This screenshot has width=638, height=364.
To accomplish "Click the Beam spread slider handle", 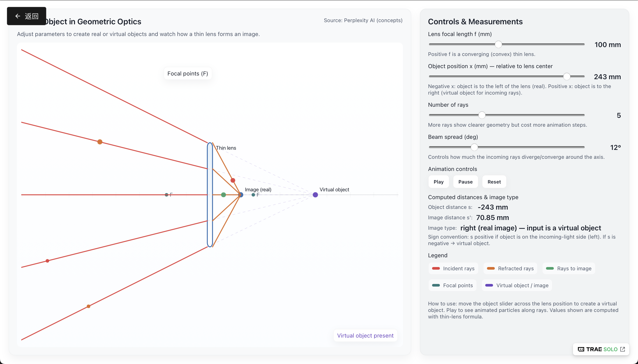I will click(x=474, y=147).
